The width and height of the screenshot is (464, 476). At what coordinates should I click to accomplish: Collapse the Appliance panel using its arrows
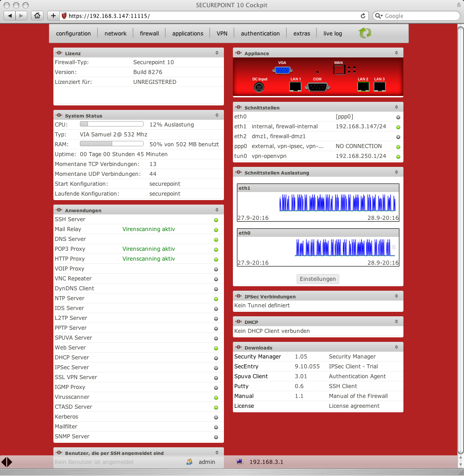pos(396,52)
